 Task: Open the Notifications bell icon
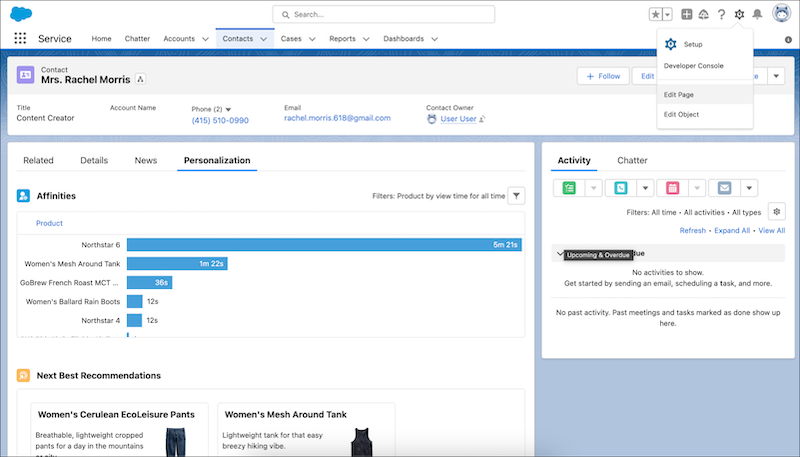(757, 14)
